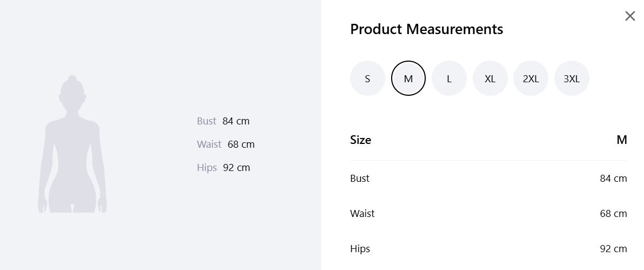Screen dimensions: 644x270
Task: Click the Waist label beside the silhouette
Action: [x=209, y=144]
